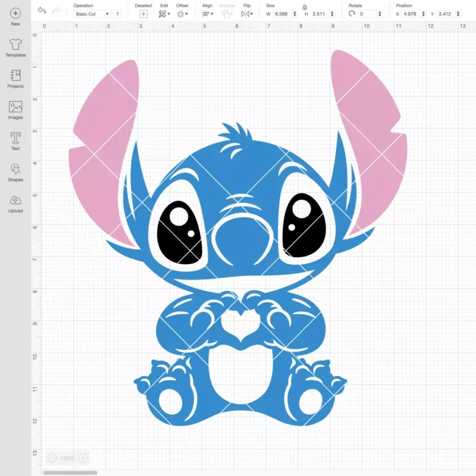Select the left black eye shape
The image size is (476, 476).
179,234
